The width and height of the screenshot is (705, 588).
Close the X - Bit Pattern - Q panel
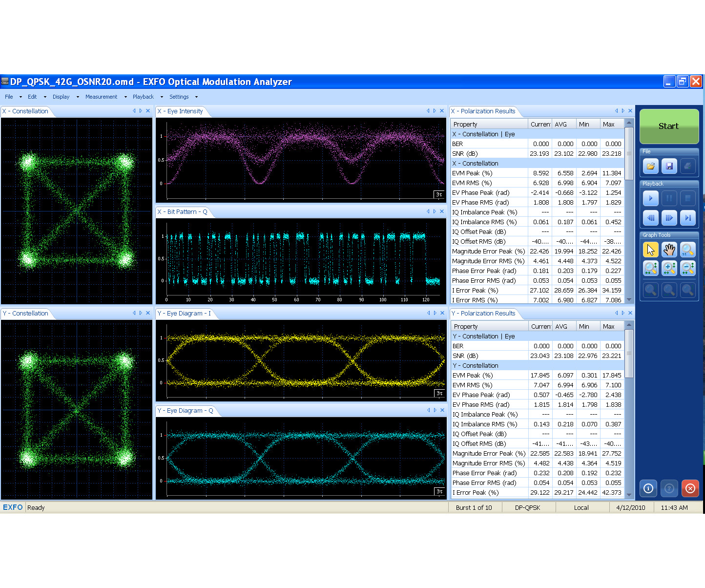click(442, 211)
